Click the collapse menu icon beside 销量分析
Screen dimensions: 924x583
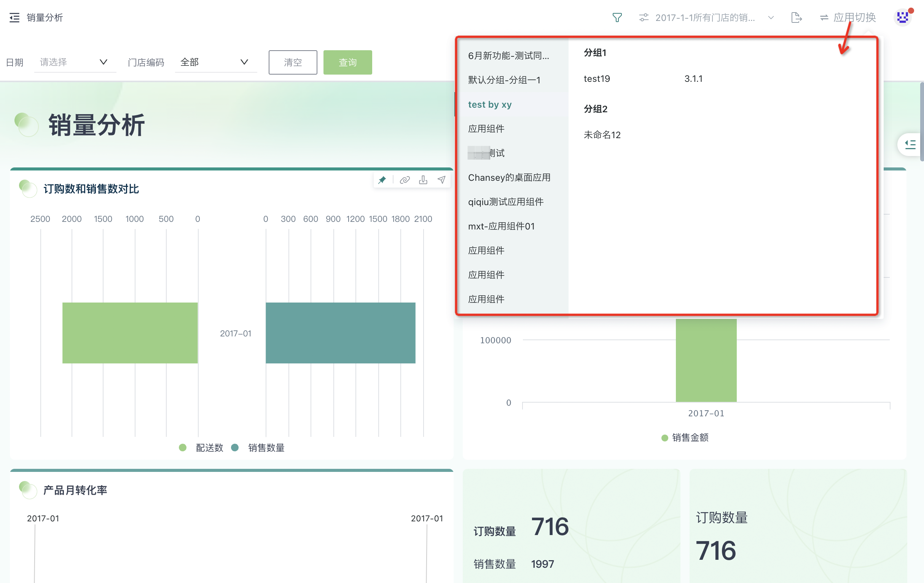coord(14,18)
